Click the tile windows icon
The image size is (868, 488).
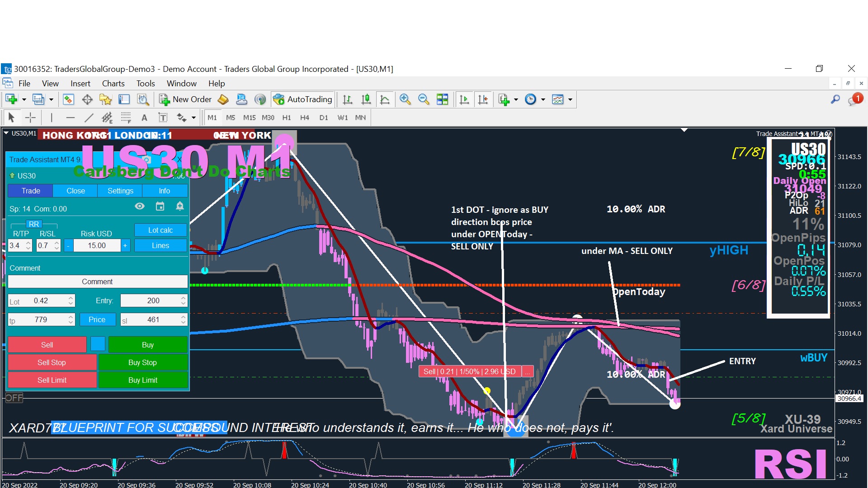[442, 99]
